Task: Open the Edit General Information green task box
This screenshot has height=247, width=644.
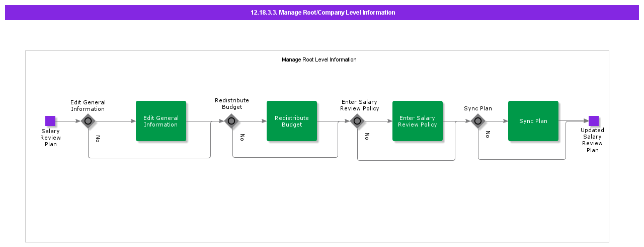Action: [x=161, y=121]
